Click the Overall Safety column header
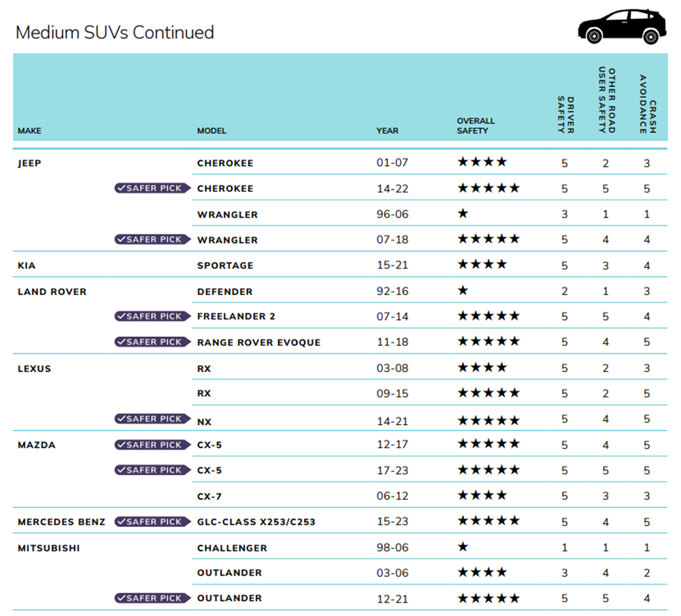The width and height of the screenshot is (681, 616). [476, 126]
